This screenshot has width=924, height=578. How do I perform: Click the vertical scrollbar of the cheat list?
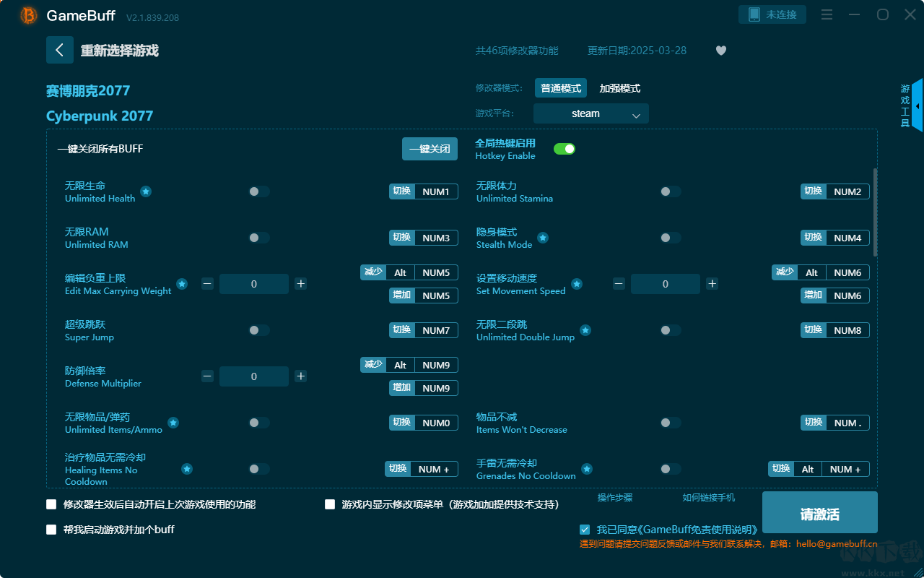(876, 212)
